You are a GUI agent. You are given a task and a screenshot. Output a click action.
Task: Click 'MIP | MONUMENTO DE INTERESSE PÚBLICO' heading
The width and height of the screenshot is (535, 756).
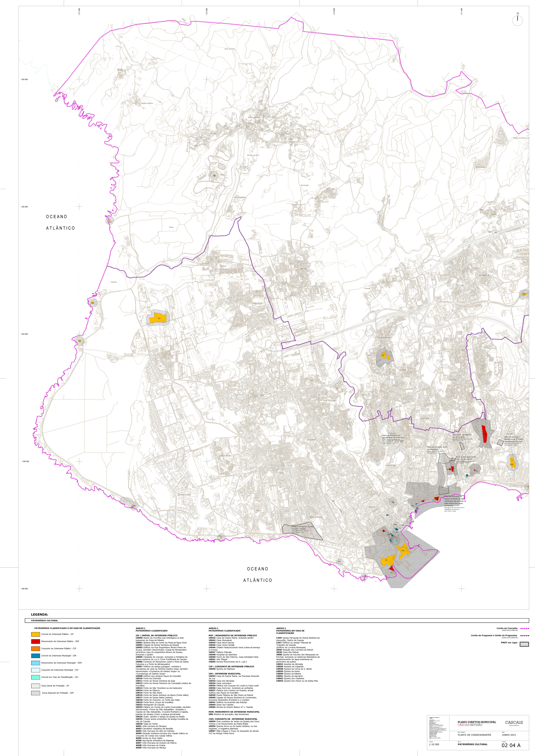pos(233,636)
